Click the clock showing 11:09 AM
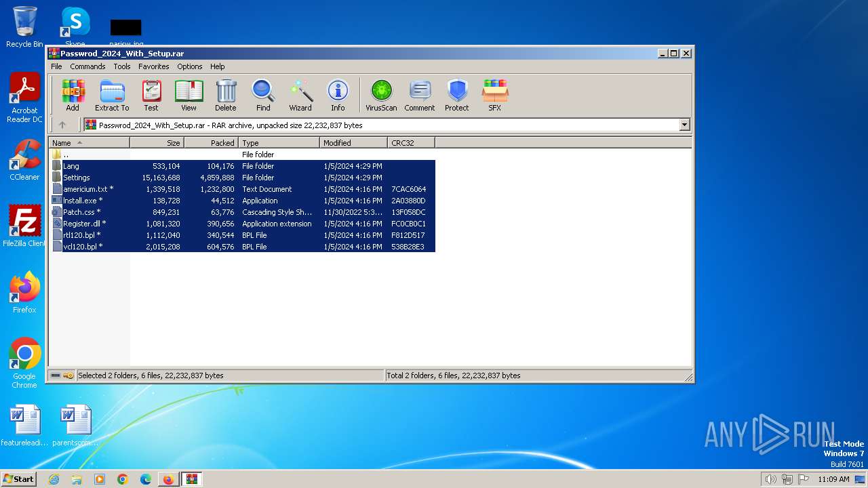This screenshot has height=488, width=868. (x=833, y=479)
